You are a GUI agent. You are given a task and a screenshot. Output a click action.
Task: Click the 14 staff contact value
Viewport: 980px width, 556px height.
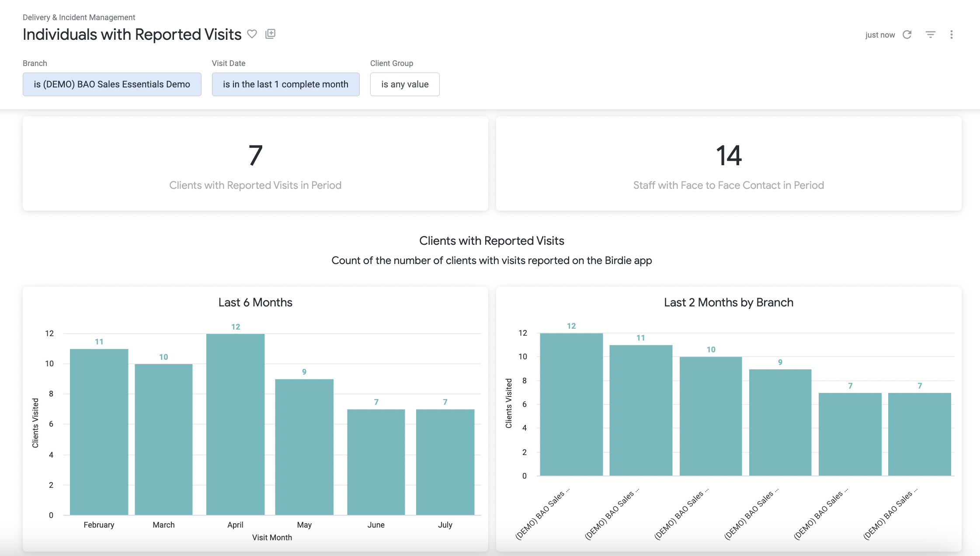click(729, 156)
